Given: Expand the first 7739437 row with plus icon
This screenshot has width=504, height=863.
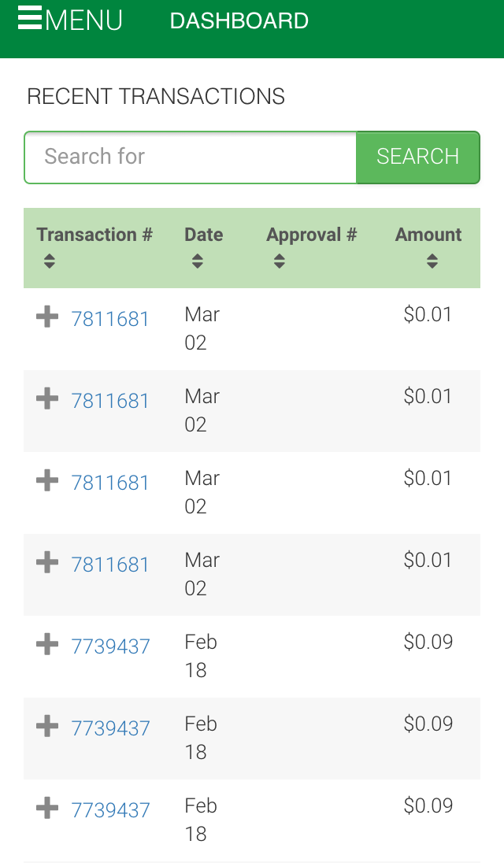Looking at the screenshot, I should tap(47, 645).
